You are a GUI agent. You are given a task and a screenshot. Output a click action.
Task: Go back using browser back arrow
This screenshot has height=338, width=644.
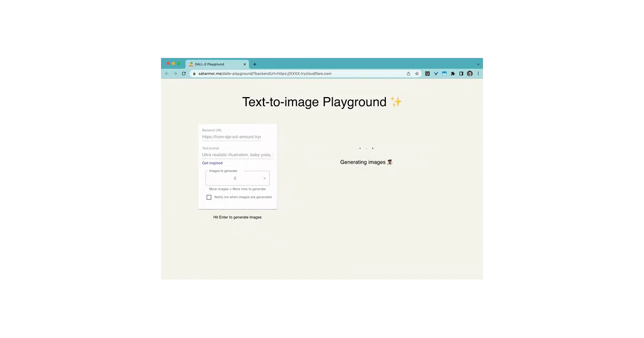(x=167, y=74)
